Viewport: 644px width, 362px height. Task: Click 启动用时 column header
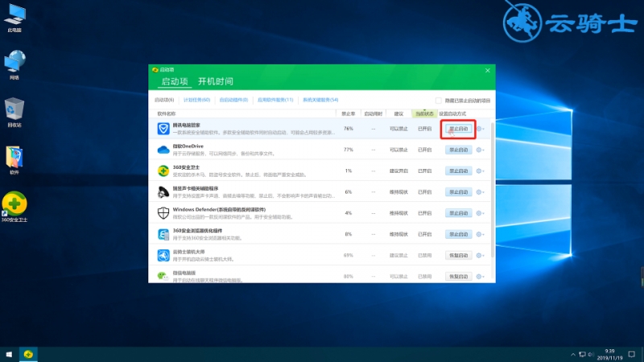click(x=374, y=113)
